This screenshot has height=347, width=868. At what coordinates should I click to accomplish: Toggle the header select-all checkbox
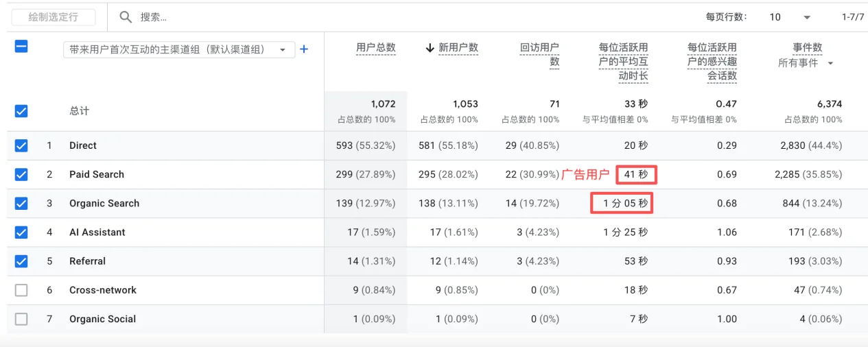click(21, 47)
